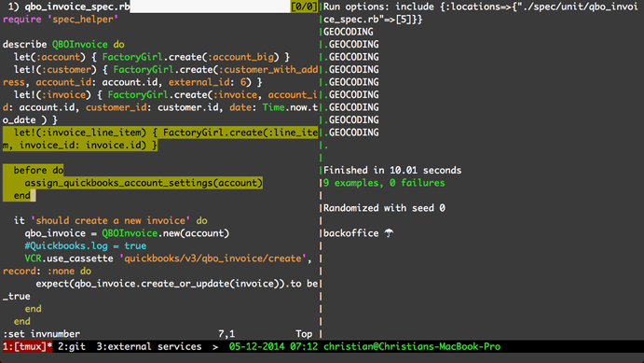Click the '>' separator in tmux status bar

[x=215, y=347]
